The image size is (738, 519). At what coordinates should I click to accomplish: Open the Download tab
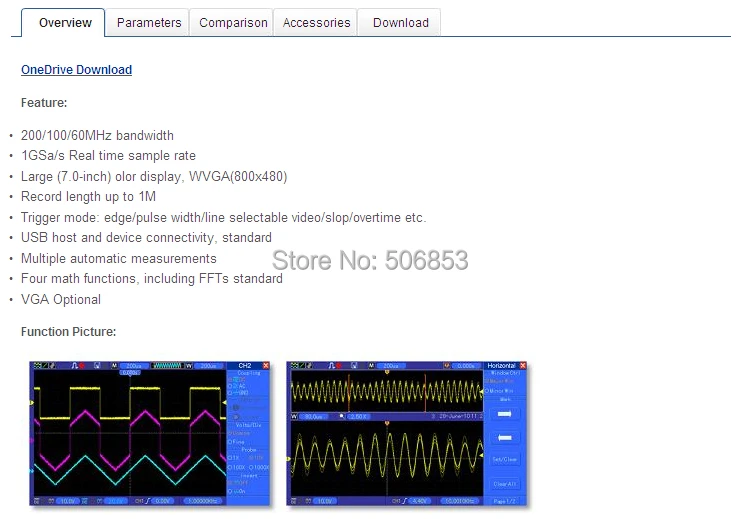point(400,23)
